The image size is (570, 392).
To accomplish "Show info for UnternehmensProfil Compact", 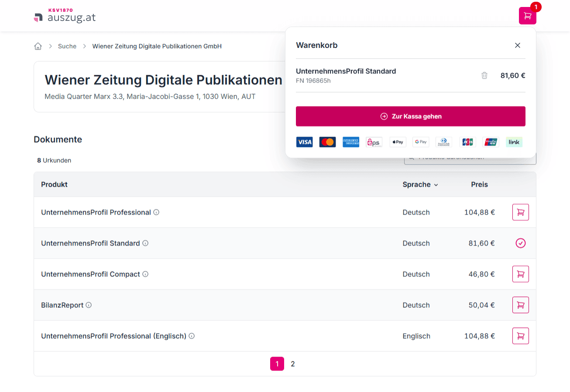I will [145, 274].
